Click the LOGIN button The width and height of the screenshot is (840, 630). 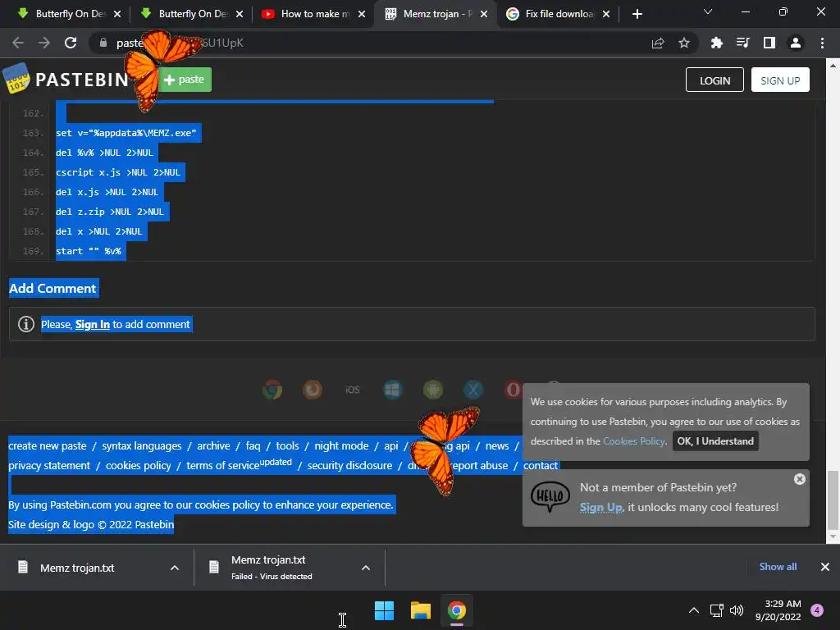click(714, 80)
